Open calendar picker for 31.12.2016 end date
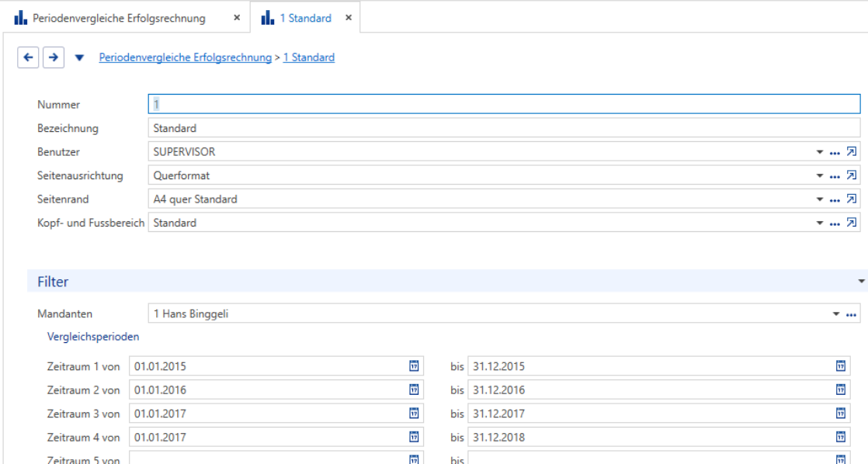The image size is (868, 464). click(840, 390)
